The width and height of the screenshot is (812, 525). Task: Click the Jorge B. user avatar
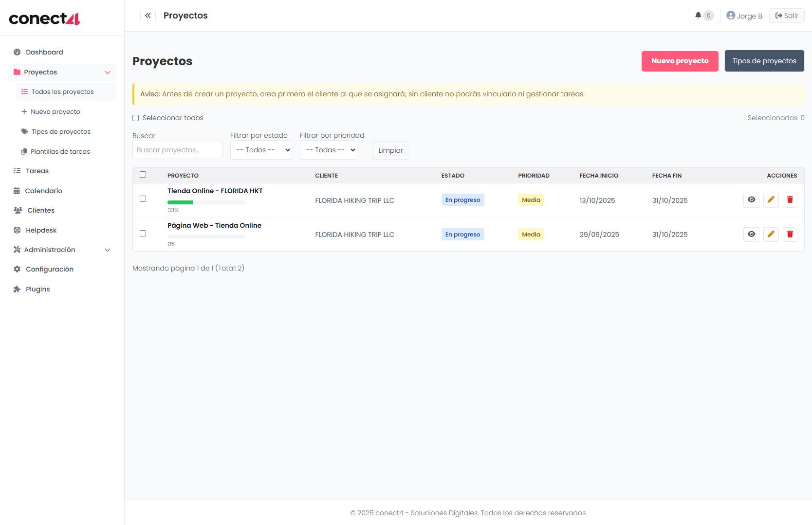pos(731,16)
